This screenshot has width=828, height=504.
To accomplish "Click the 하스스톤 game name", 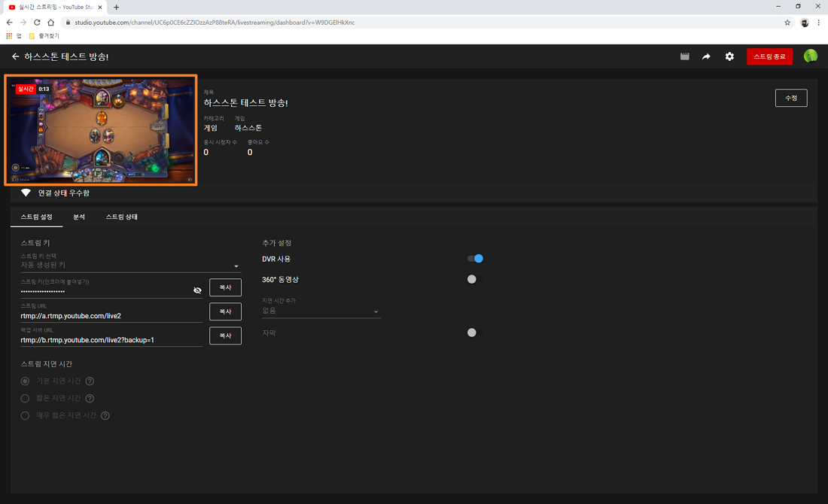I will tap(248, 128).
